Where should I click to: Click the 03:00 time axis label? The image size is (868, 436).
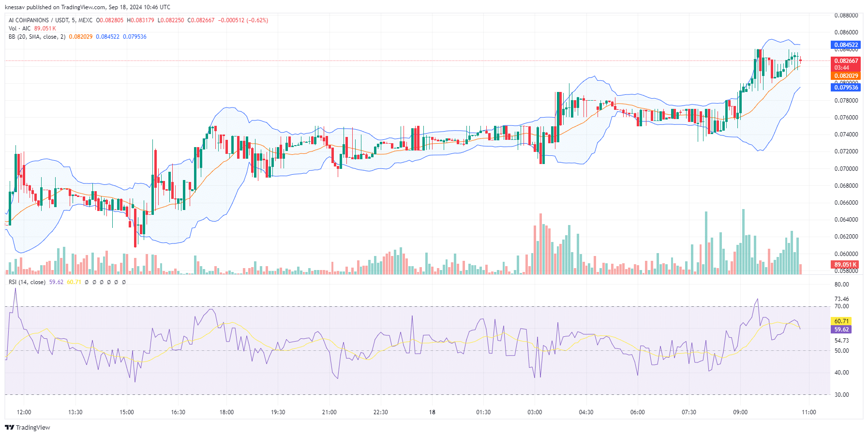click(x=535, y=412)
